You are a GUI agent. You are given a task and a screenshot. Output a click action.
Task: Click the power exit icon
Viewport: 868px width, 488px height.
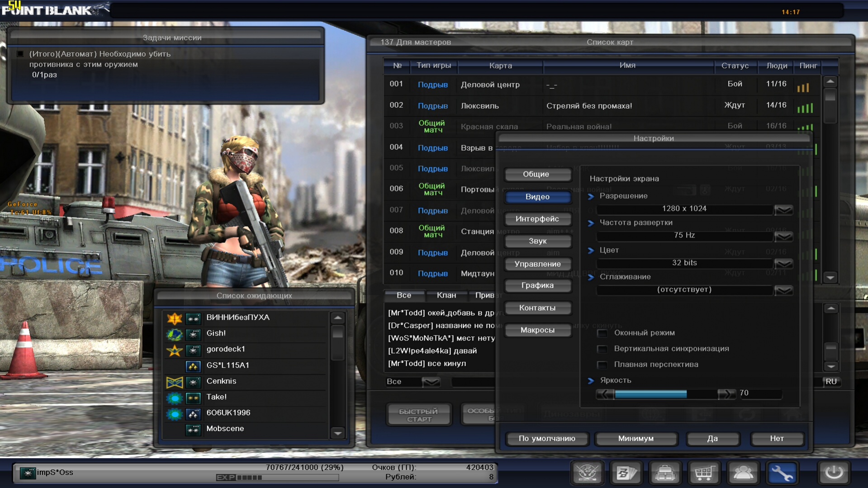[x=834, y=473]
